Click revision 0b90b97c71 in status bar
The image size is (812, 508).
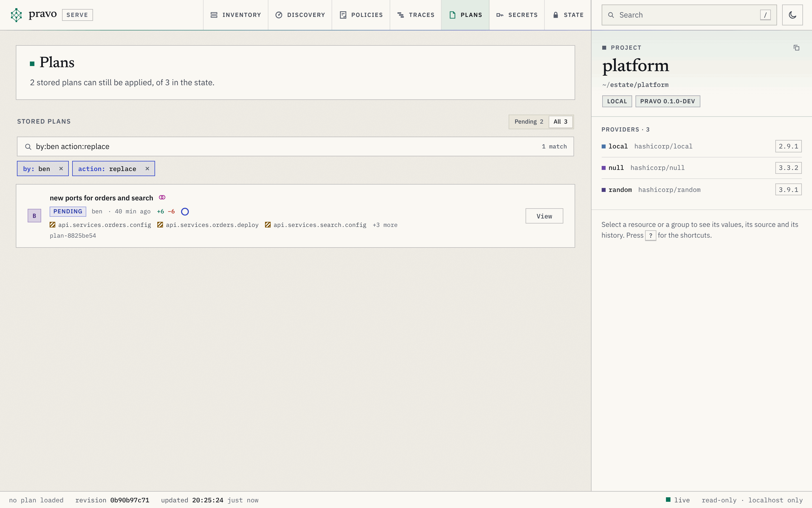click(112, 500)
